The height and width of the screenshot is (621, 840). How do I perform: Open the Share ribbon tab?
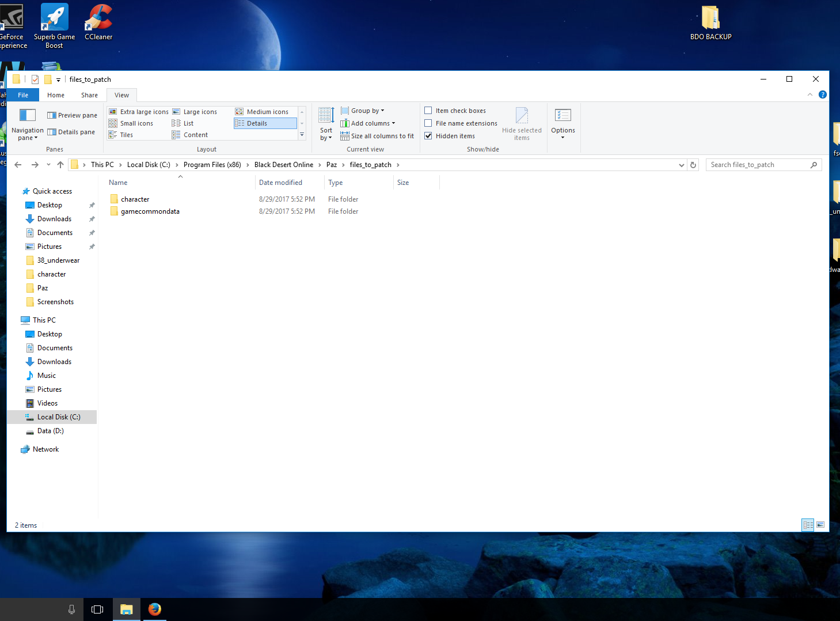(89, 95)
